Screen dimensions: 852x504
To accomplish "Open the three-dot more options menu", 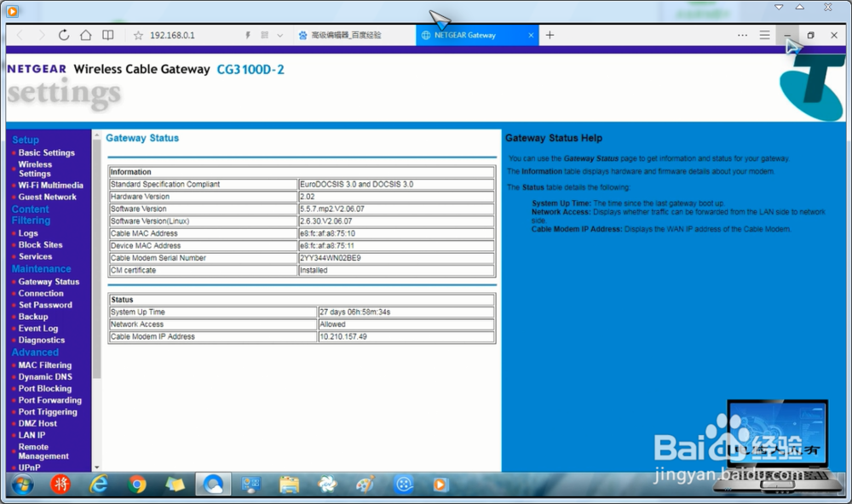I will 742,35.
